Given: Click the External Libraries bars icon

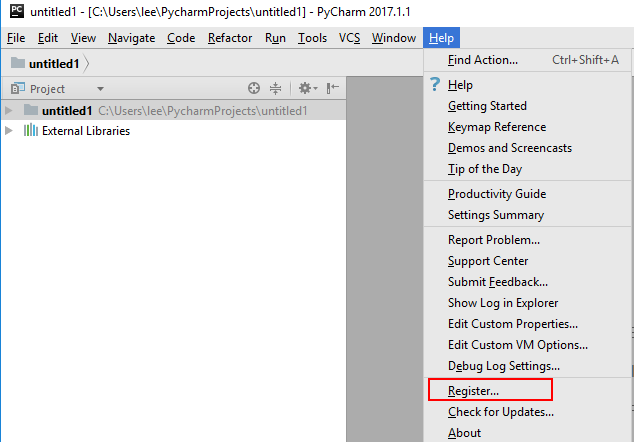Looking at the screenshot, I should (x=31, y=130).
